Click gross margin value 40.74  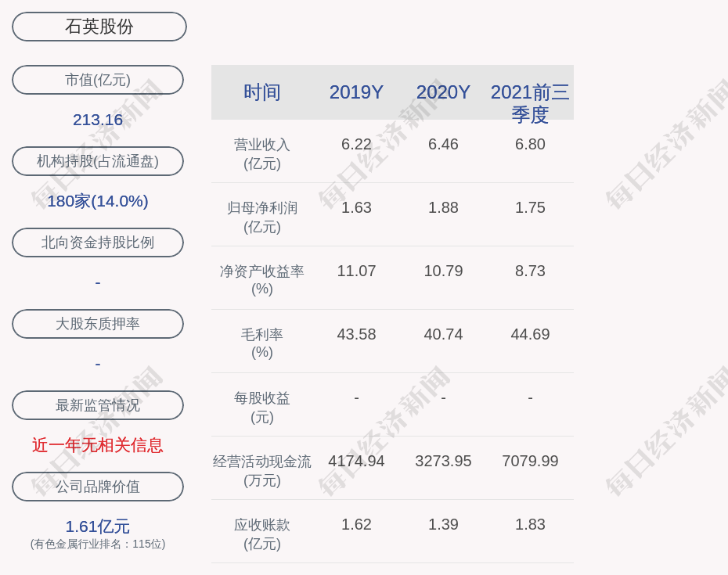443,334
